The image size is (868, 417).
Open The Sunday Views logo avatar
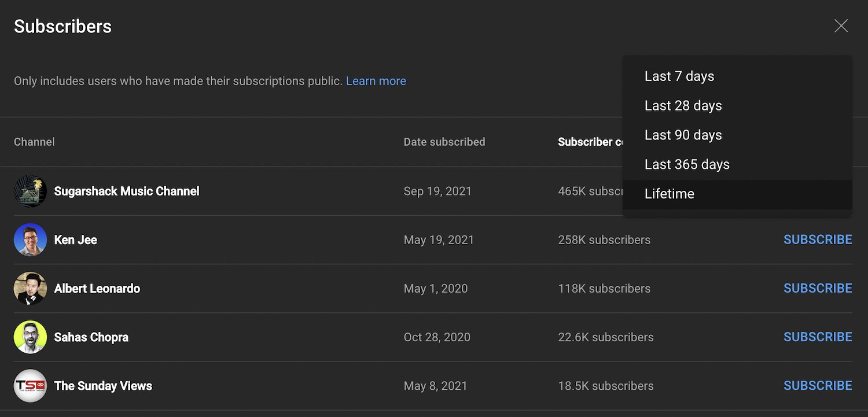[x=30, y=386]
